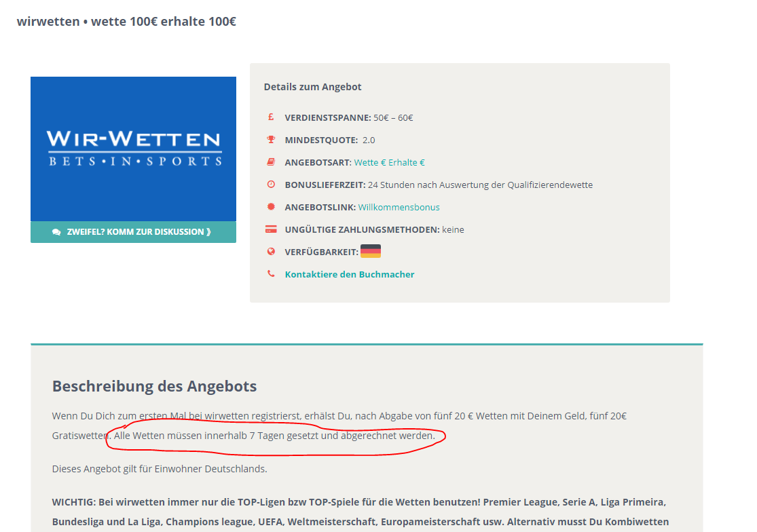This screenshot has height=532, width=757.
Task: Click the keine payment methods value
Action: pos(453,229)
